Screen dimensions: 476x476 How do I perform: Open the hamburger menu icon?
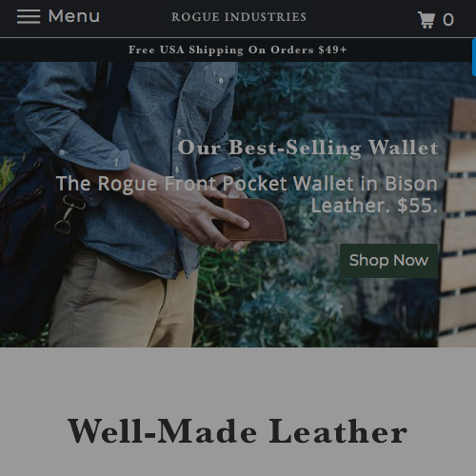click(x=29, y=16)
